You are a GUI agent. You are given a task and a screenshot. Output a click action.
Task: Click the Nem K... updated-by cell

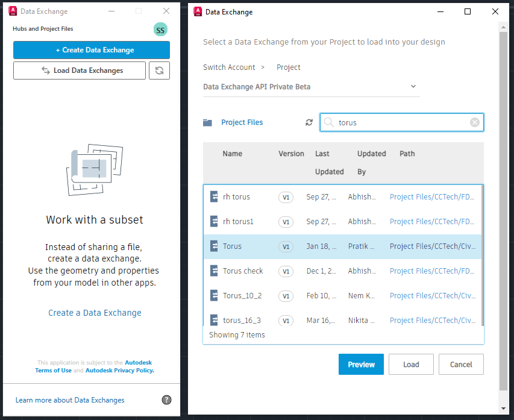pyautogui.click(x=361, y=295)
